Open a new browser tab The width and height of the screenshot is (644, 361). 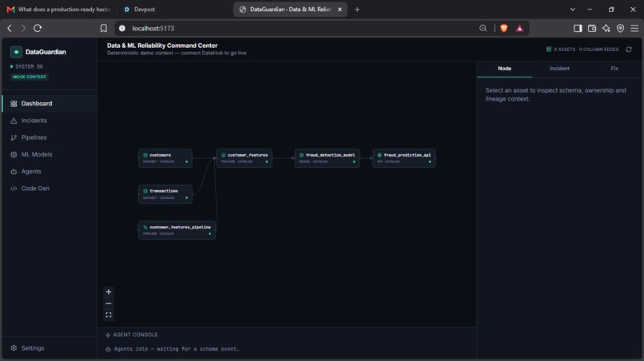(x=357, y=10)
